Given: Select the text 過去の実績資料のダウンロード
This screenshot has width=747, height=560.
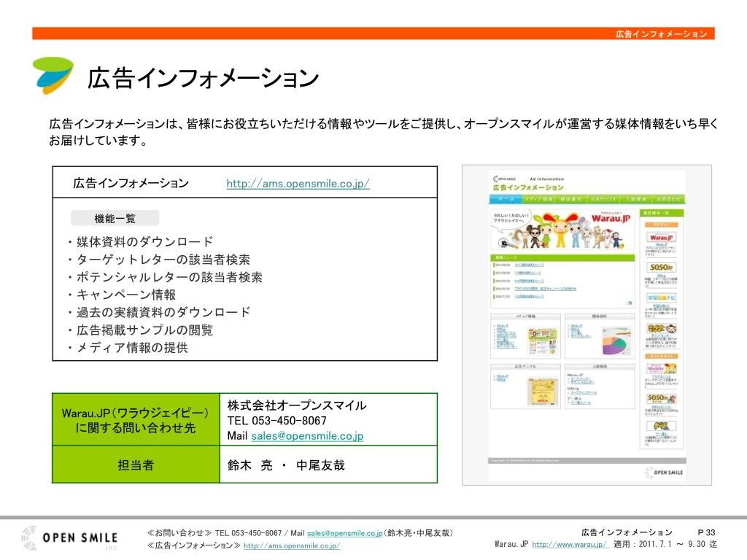Looking at the screenshot, I should [163, 312].
